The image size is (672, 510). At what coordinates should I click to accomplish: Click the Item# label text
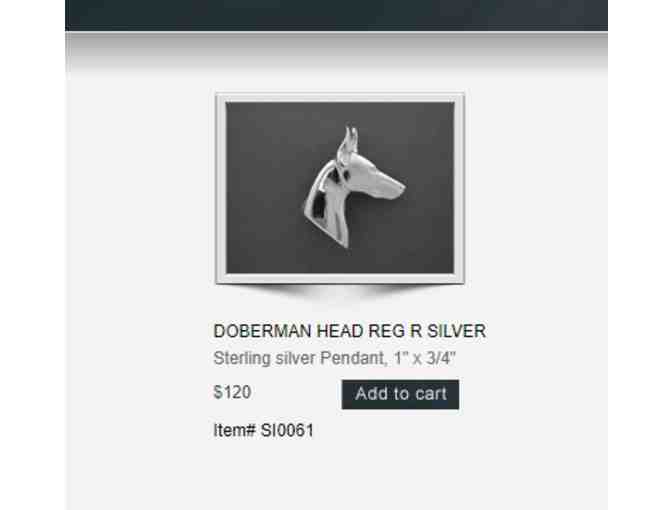click(235, 430)
